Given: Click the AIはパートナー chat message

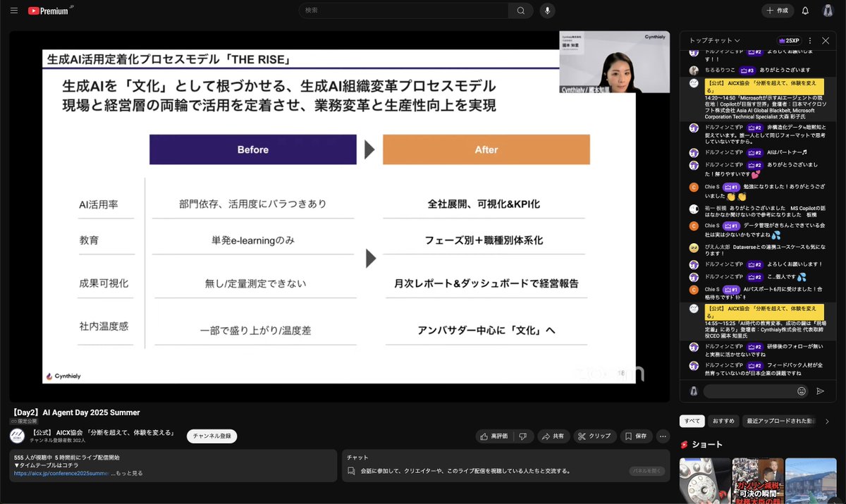Looking at the screenshot, I should (757, 152).
